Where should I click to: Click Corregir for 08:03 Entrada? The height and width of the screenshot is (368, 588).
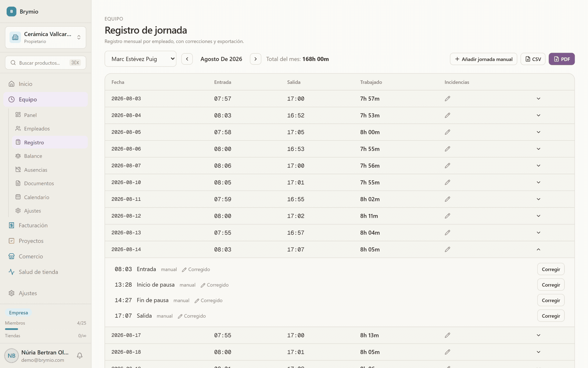point(551,269)
